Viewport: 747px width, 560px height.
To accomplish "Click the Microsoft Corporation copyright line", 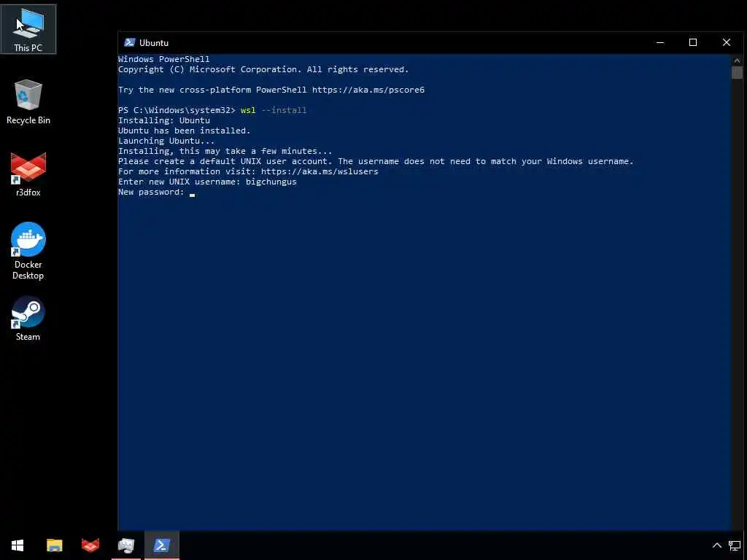I will click(x=263, y=69).
